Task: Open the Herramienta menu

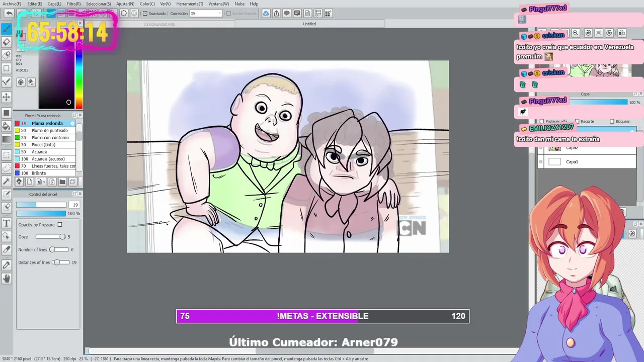Action: coord(190,4)
